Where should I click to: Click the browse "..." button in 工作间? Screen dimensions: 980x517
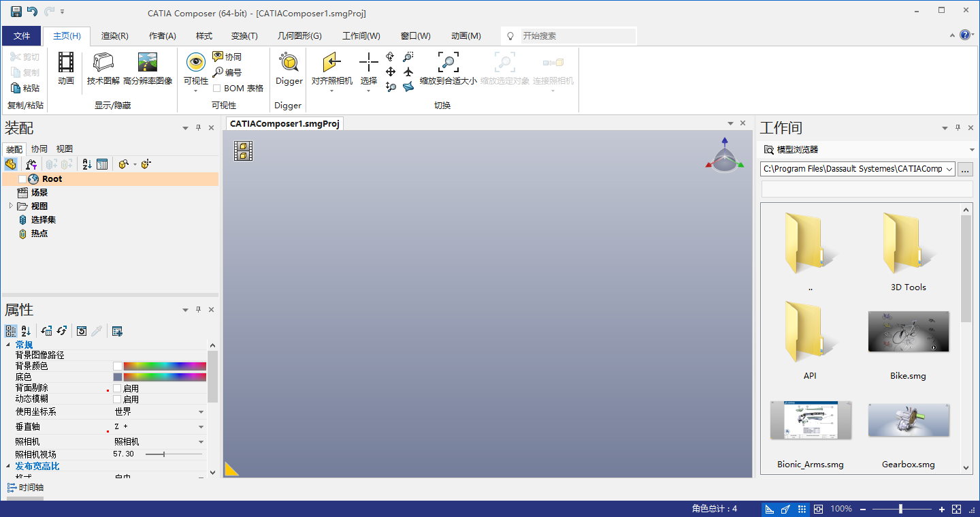966,169
